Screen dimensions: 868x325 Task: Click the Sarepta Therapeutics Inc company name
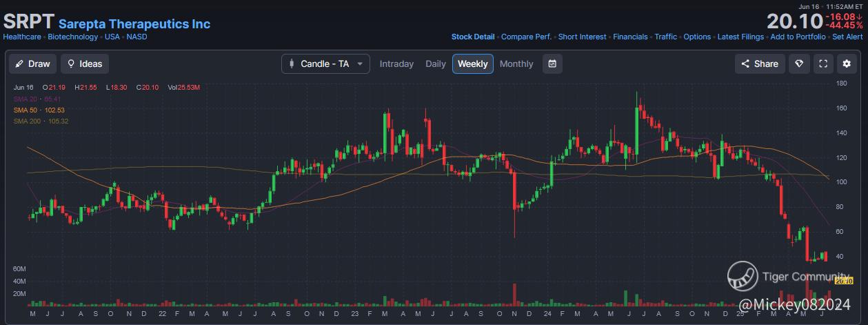pyautogui.click(x=134, y=23)
